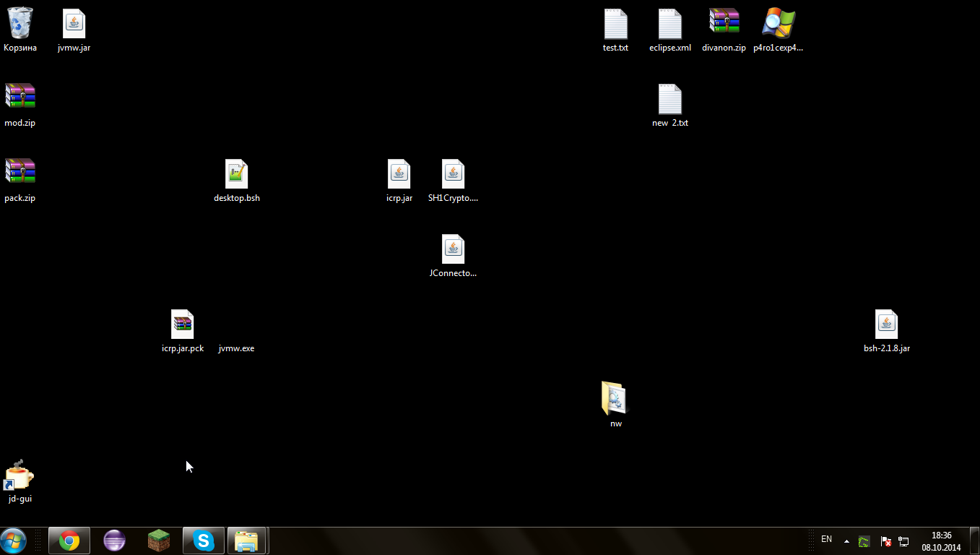Show hidden system tray icons
The width and height of the screenshot is (980, 555).
pyautogui.click(x=846, y=541)
